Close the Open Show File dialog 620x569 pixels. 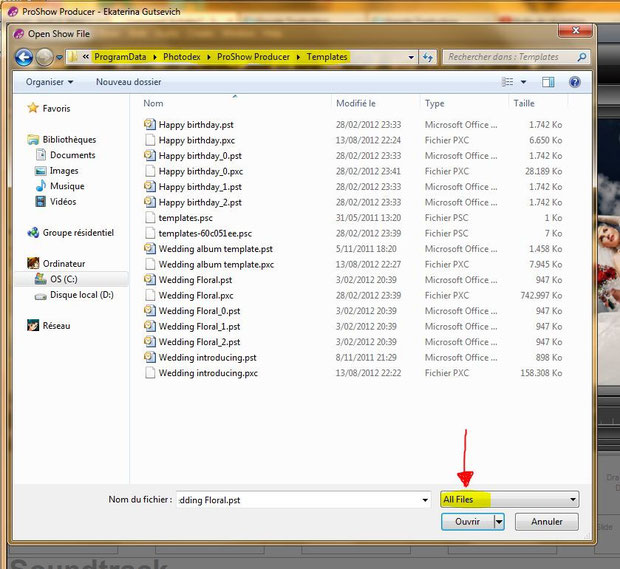click(x=575, y=30)
